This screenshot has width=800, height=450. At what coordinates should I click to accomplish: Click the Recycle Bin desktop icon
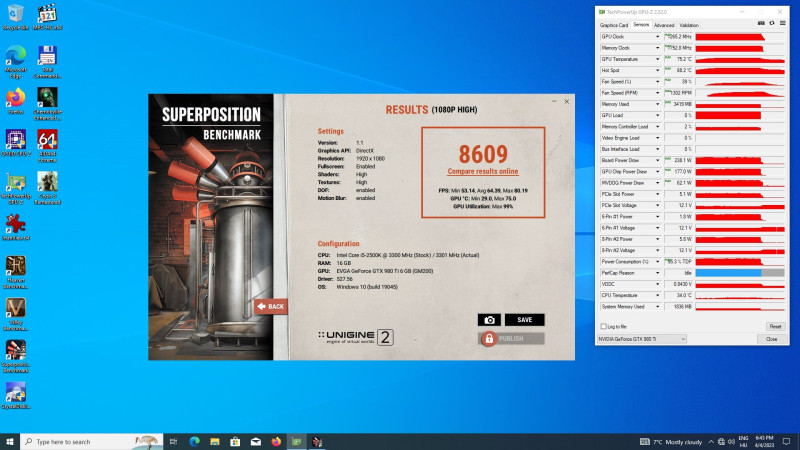(x=15, y=17)
